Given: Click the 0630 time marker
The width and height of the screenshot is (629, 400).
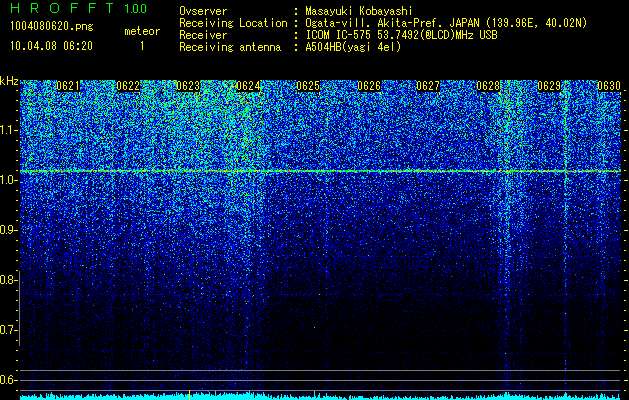Looking at the screenshot, I should coord(609,86).
